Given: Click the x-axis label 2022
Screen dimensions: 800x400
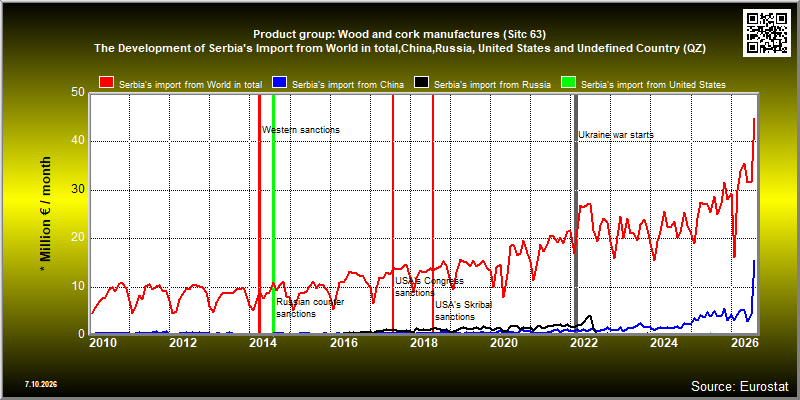Looking at the screenshot, I should coord(584,343).
